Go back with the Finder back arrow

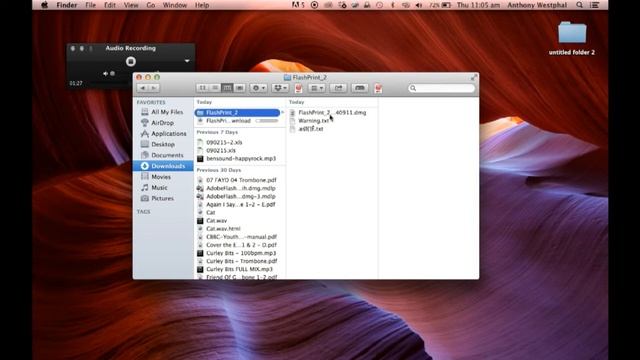coord(142,88)
